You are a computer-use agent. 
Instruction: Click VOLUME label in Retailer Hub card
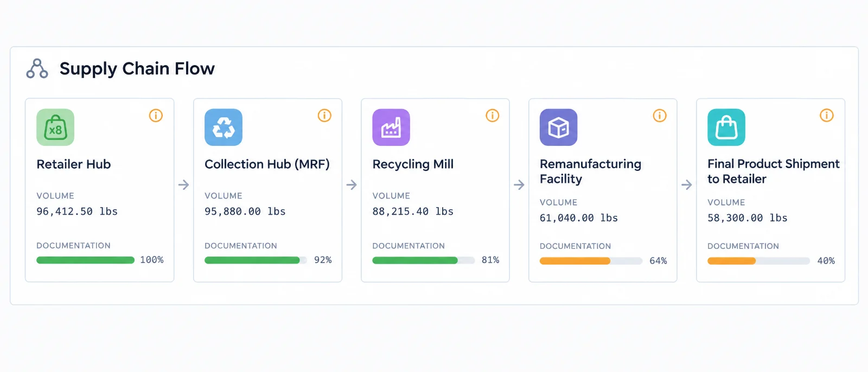(x=55, y=196)
